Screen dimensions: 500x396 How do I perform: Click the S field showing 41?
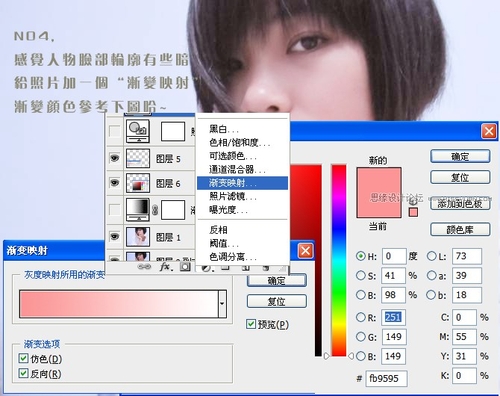(x=394, y=276)
